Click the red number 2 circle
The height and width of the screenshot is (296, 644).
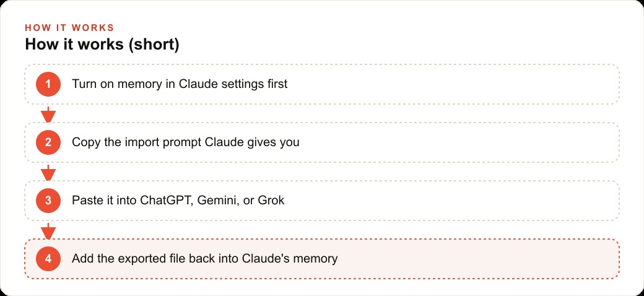click(x=48, y=142)
